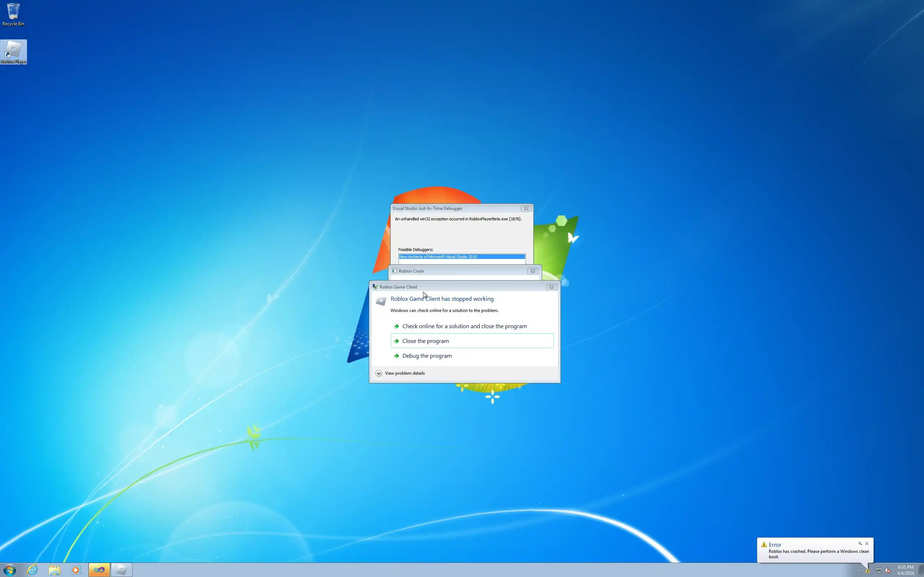Open Windows Explorer from the taskbar
The height and width of the screenshot is (577, 924).
[55, 570]
